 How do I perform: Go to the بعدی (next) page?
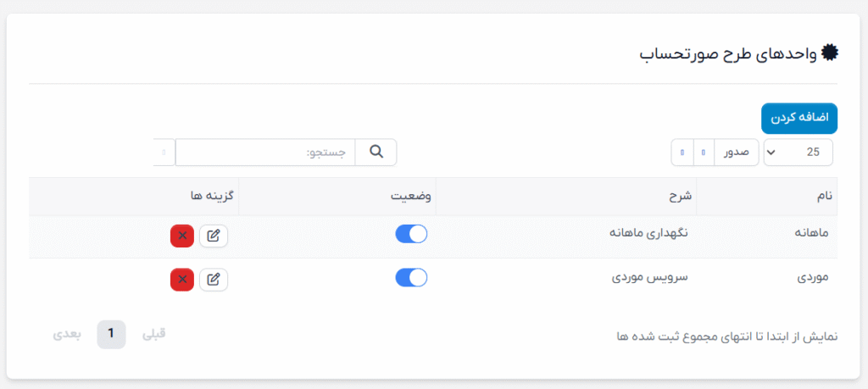tap(67, 334)
